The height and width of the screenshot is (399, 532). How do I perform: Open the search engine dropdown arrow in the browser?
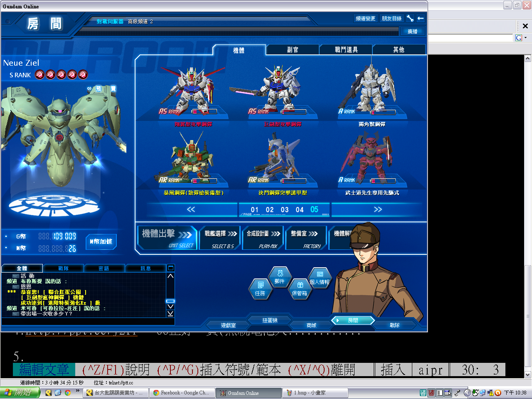[525, 38]
